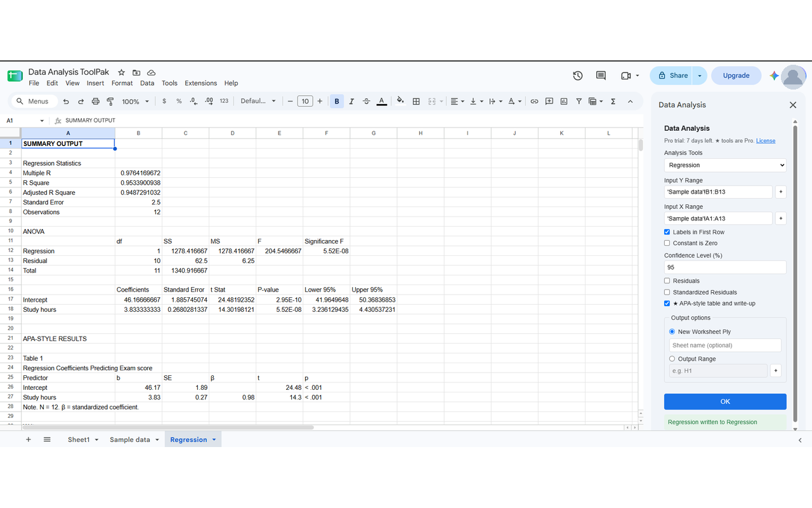
Task: Open the text color picker (underlined A)
Action: click(381, 101)
